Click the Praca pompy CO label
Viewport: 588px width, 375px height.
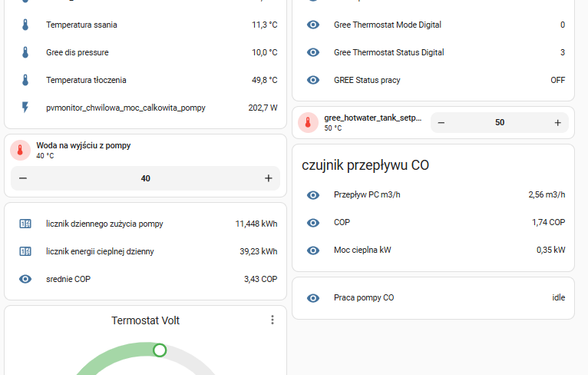point(364,297)
